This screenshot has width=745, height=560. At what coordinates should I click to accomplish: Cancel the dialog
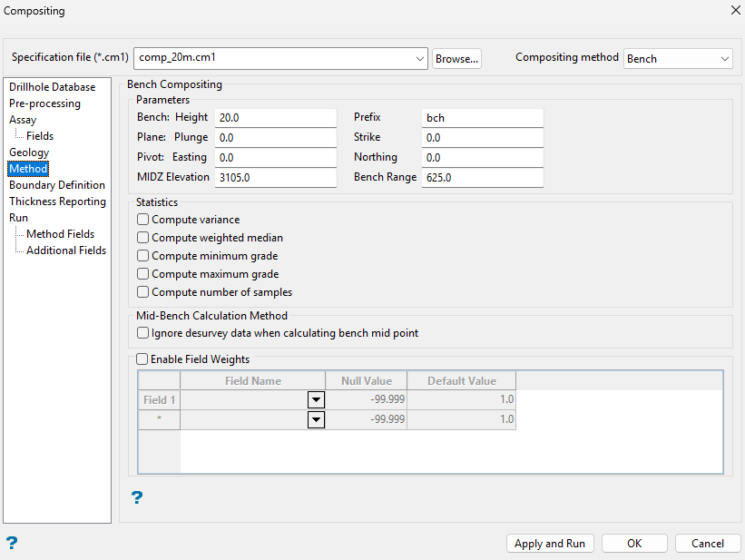pos(708,544)
